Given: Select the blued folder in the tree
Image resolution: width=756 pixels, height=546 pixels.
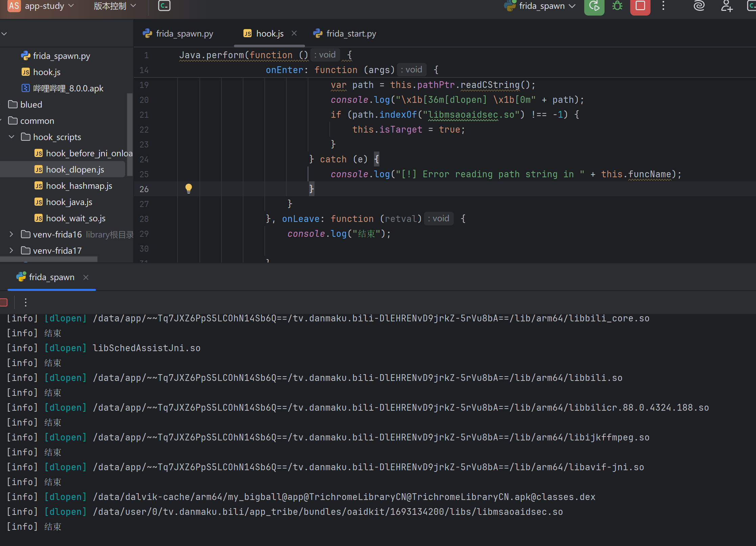Looking at the screenshot, I should tap(31, 105).
